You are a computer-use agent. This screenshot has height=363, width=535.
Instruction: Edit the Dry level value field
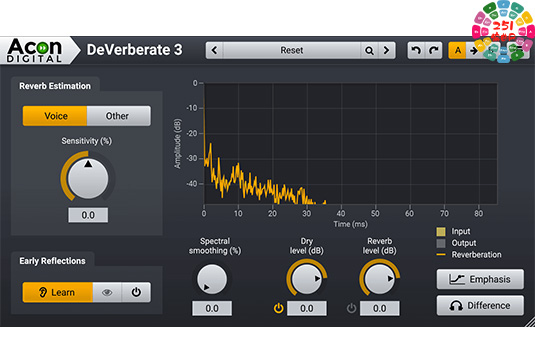(307, 308)
